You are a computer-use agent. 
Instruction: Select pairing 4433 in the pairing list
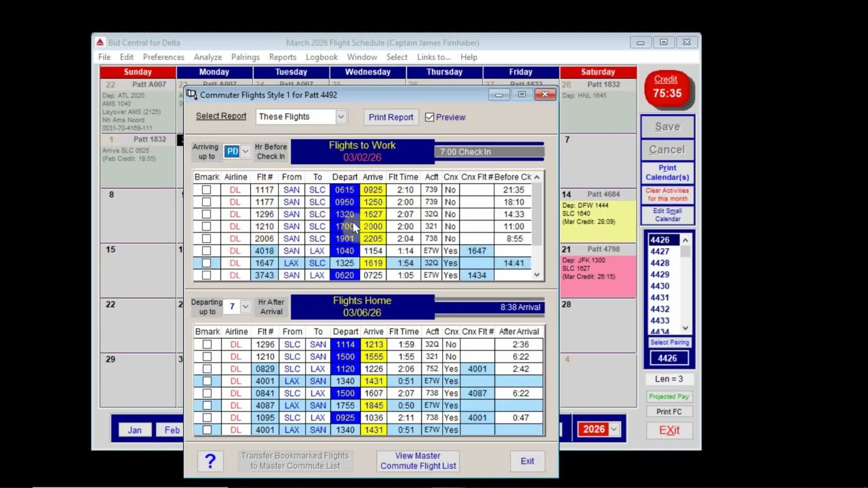point(660,321)
